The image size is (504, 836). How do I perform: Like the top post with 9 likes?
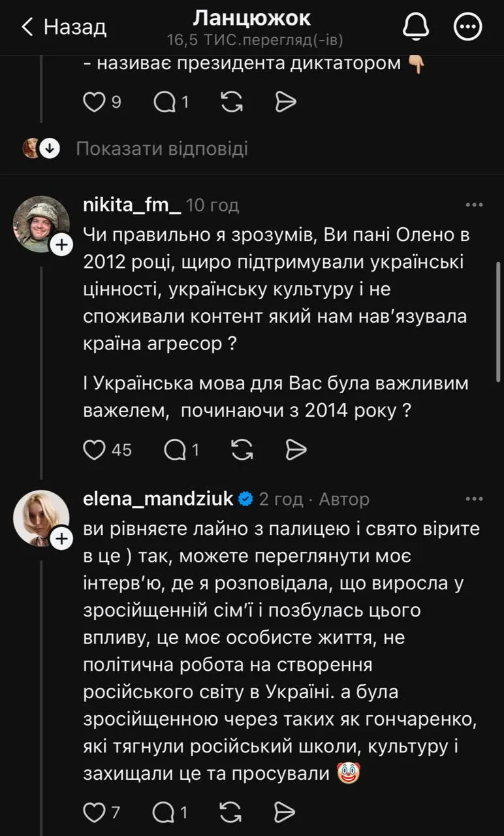pyautogui.click(x=95, y=101)
